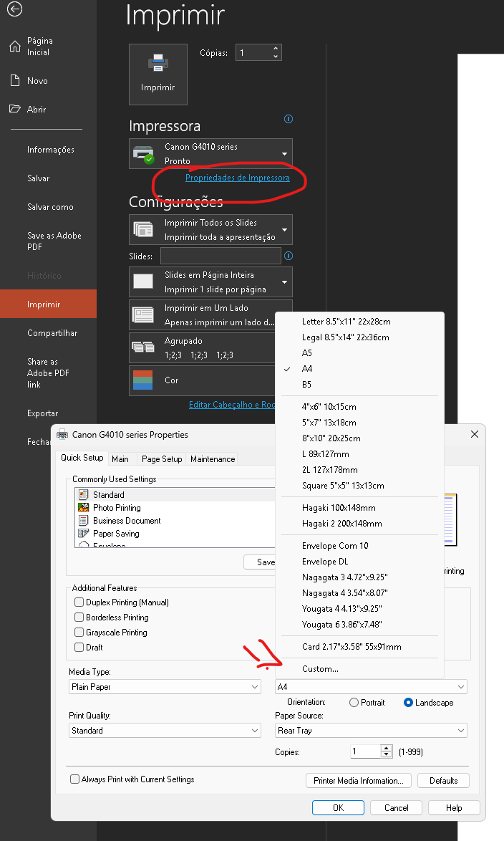This screenshot has height=841, width=504.
Task: Check the Draft option
Action: tap(79, 648)
